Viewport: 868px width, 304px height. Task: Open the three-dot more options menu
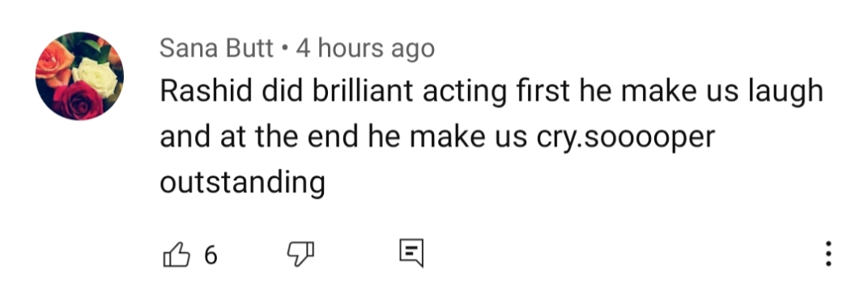[x=828, y=254]
